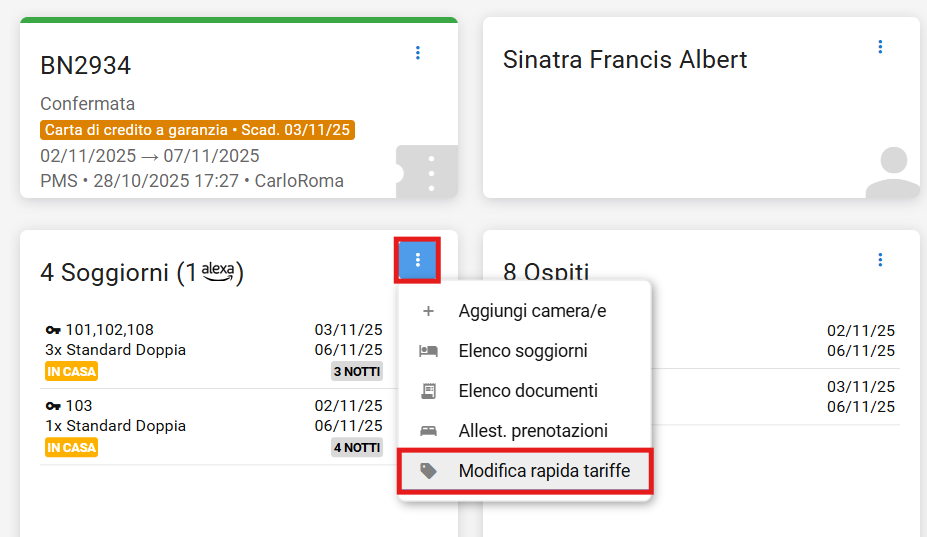Click the grey guest avatar silhouette icon
Viewport: 927px width, 537px height.
click(892, 173)
